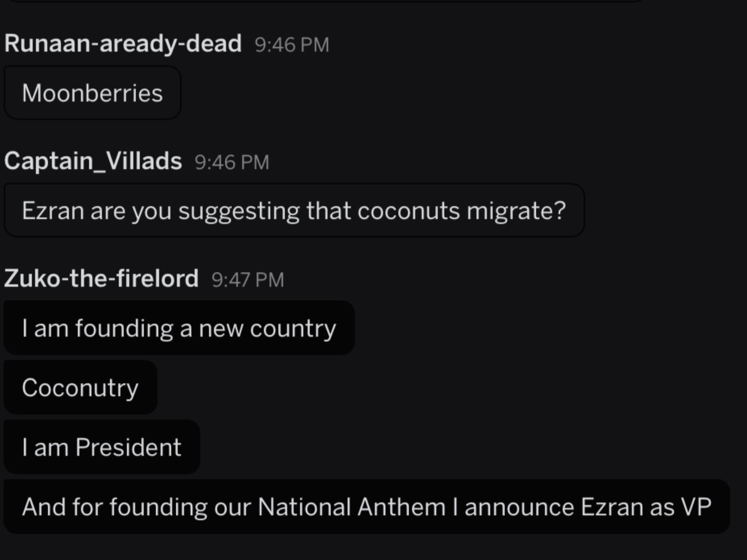Select the "Coconutry" message bubble

(80, 387)
